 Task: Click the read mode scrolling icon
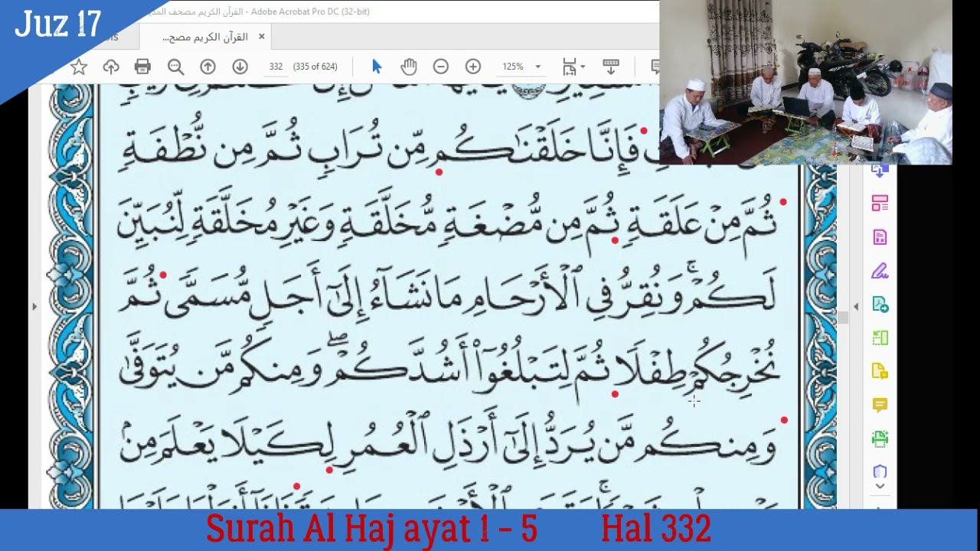[x=610, y=67]
